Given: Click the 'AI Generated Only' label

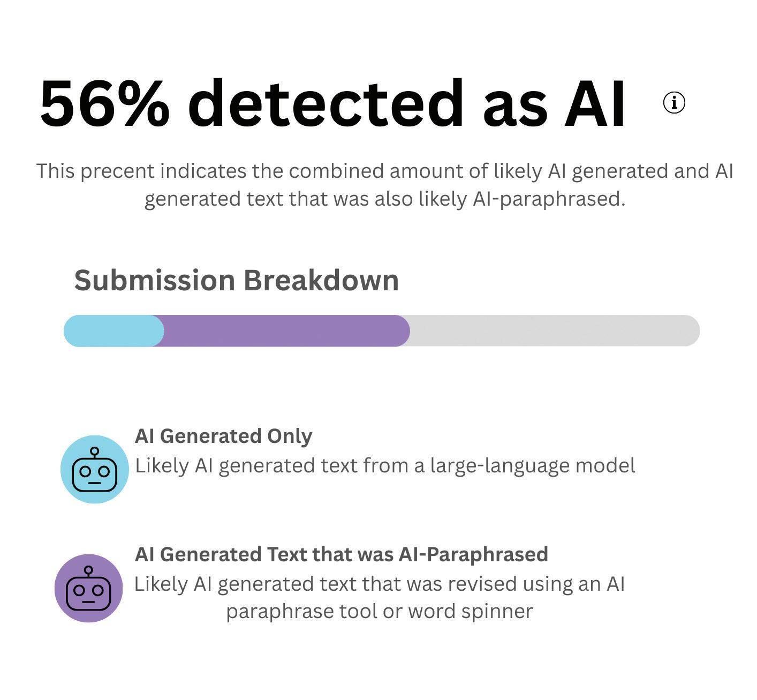Looking at the screenshot, I should 223,436.
